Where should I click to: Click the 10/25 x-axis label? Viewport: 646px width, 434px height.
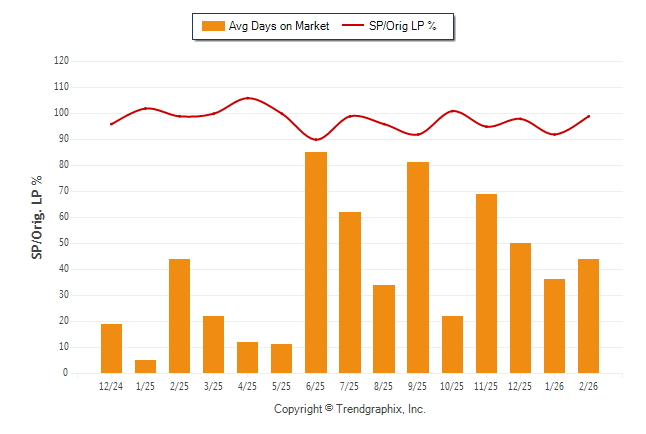tap(452, 386)
